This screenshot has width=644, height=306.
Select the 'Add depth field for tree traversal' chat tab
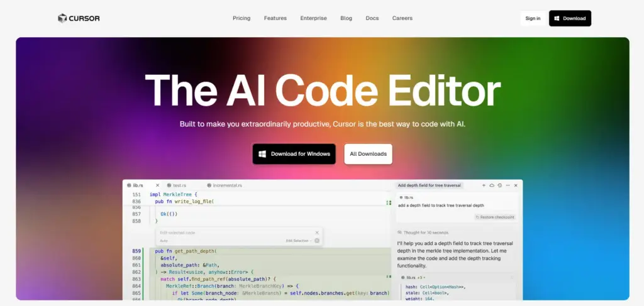tap(429, 185)
